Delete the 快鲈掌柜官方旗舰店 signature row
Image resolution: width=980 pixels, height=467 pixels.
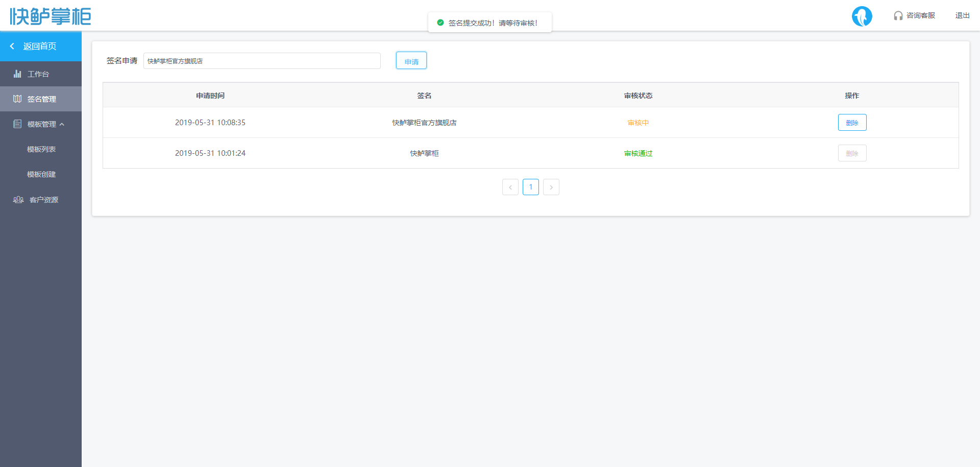852,123
